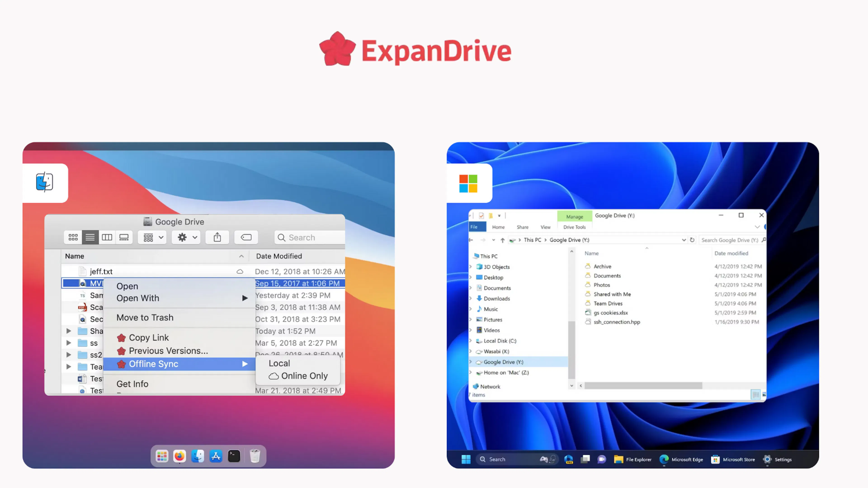Viewport: 868px width, 488px height.
Task: Click the Finder share icon
Action: pyautogui.click(x=217, y=237)
